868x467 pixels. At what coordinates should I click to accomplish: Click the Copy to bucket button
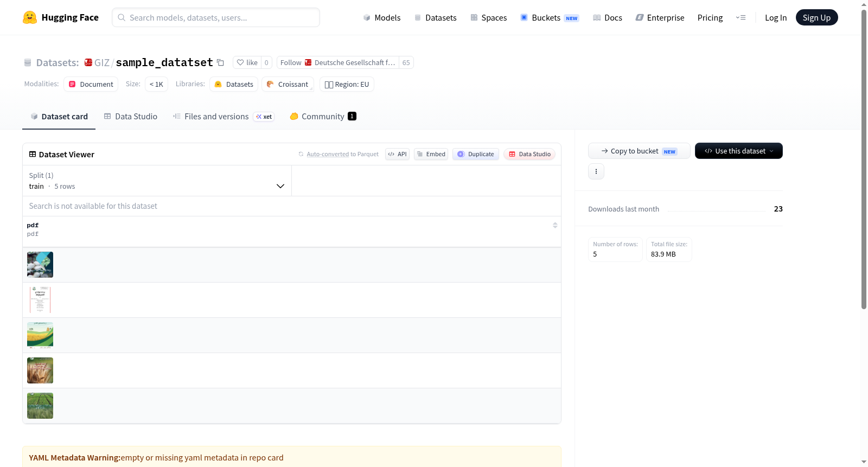tap(639, 151)
